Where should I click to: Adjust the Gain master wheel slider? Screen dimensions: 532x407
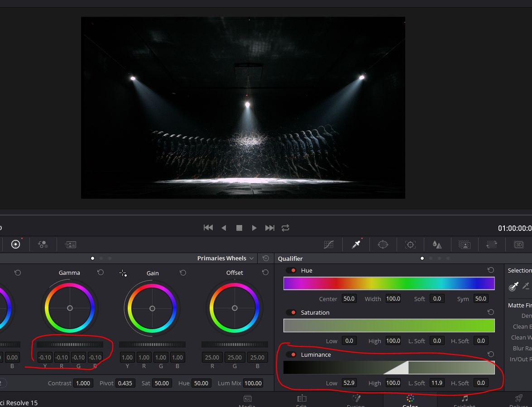152,345
